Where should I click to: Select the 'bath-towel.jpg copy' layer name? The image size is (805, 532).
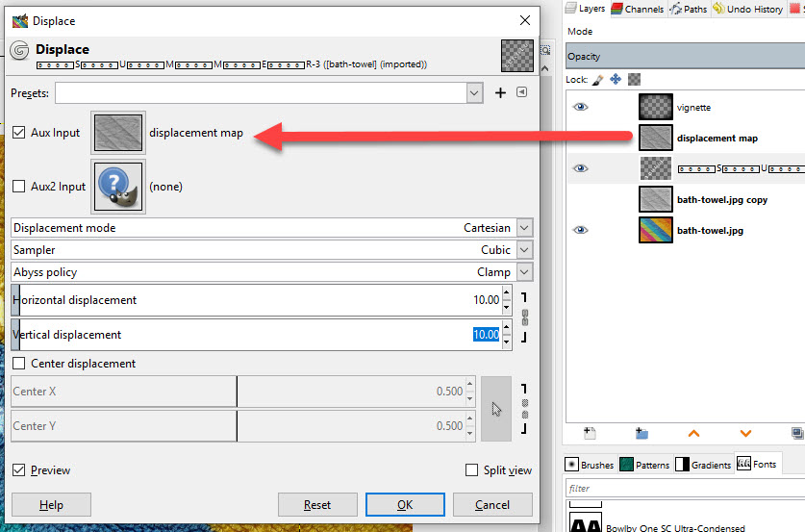(x=722, y=200)
